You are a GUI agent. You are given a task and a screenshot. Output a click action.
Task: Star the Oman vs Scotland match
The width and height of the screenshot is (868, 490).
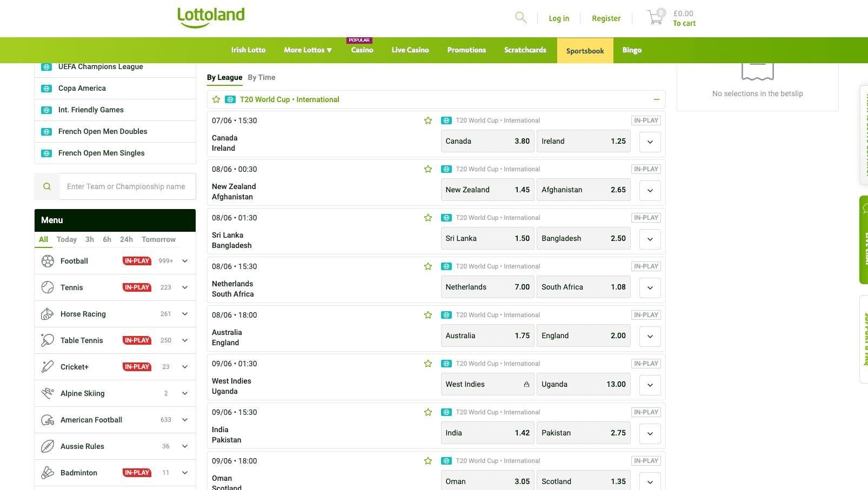tap(428, 461)
